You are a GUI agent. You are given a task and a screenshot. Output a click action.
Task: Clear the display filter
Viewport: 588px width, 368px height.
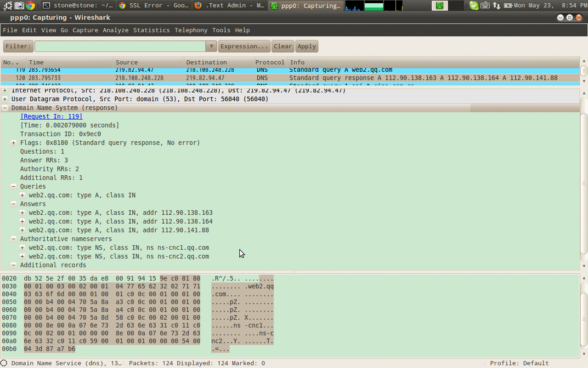coord(283,46)
